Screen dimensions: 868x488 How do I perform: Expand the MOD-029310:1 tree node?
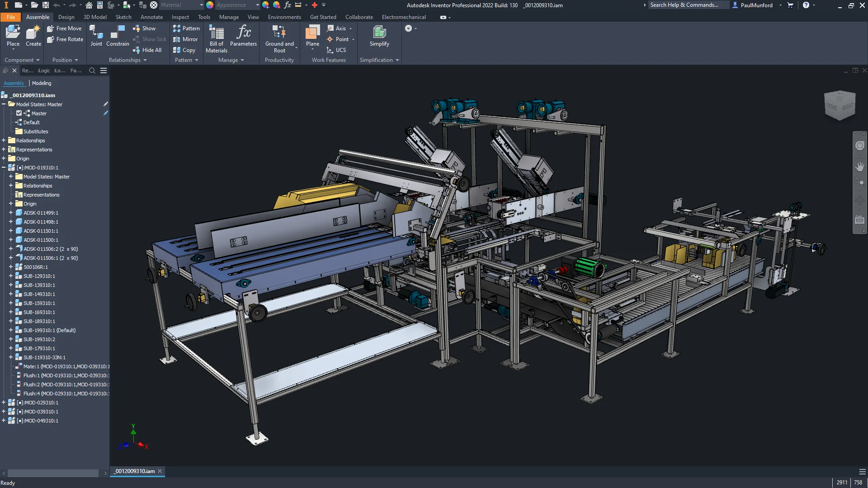tap(4, 403)
